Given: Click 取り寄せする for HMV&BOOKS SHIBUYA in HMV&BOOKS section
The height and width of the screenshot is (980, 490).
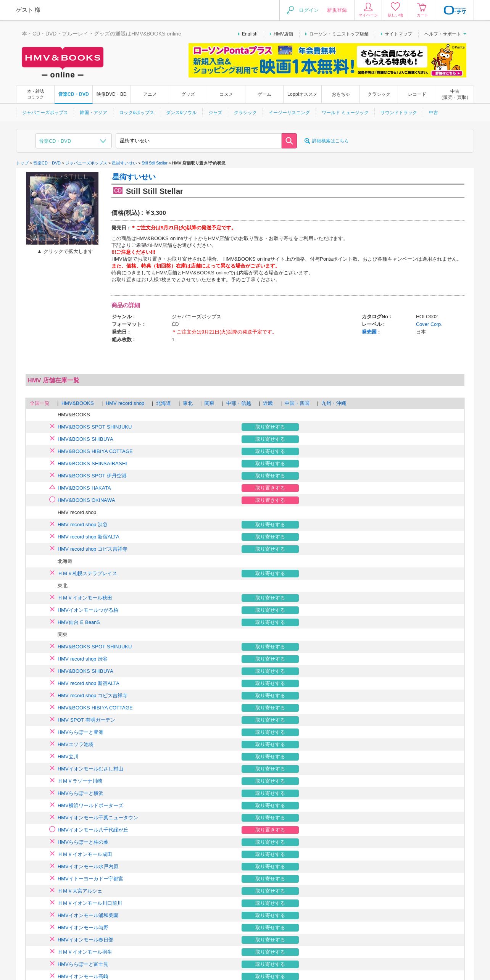Looking at the screenshot, I should (270, 439).
